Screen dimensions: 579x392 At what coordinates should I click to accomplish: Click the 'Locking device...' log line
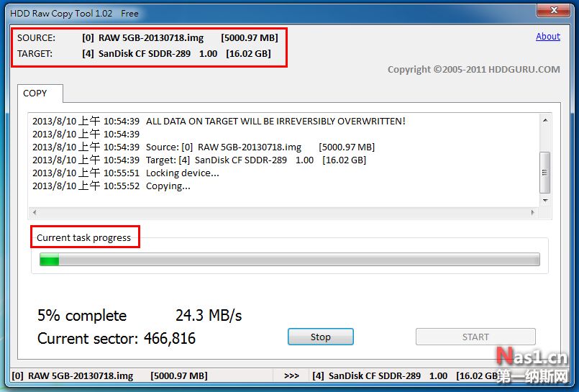click(126, 173)
